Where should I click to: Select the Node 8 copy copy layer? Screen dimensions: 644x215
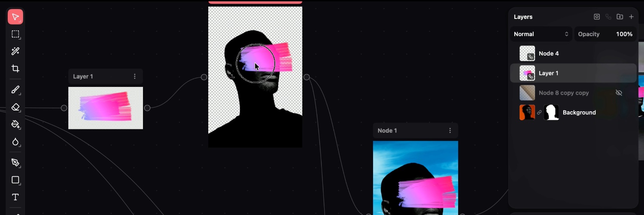tap(573, 93)
